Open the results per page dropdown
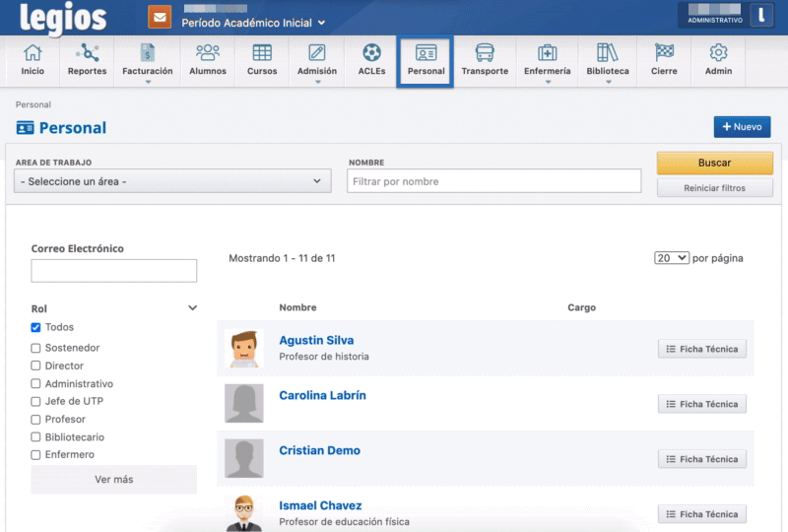 point(671,258)
